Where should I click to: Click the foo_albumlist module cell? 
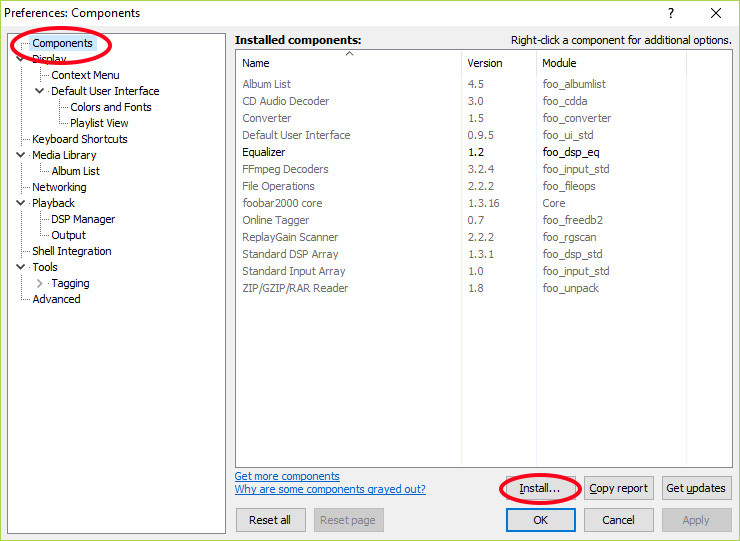pyautogui.click(x=574, y=84)
